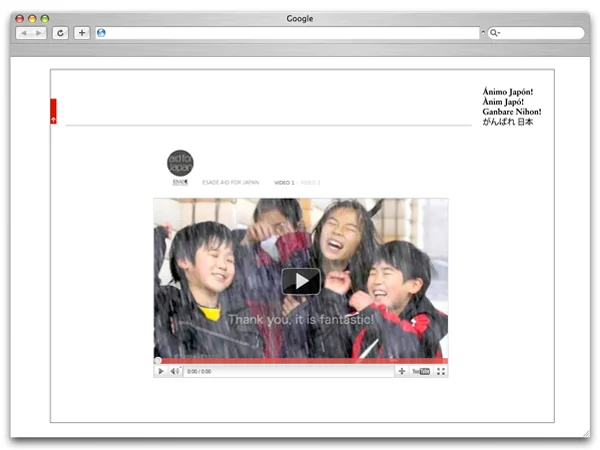Click the 0:00 / 0:00 time display

click(199, 372)
